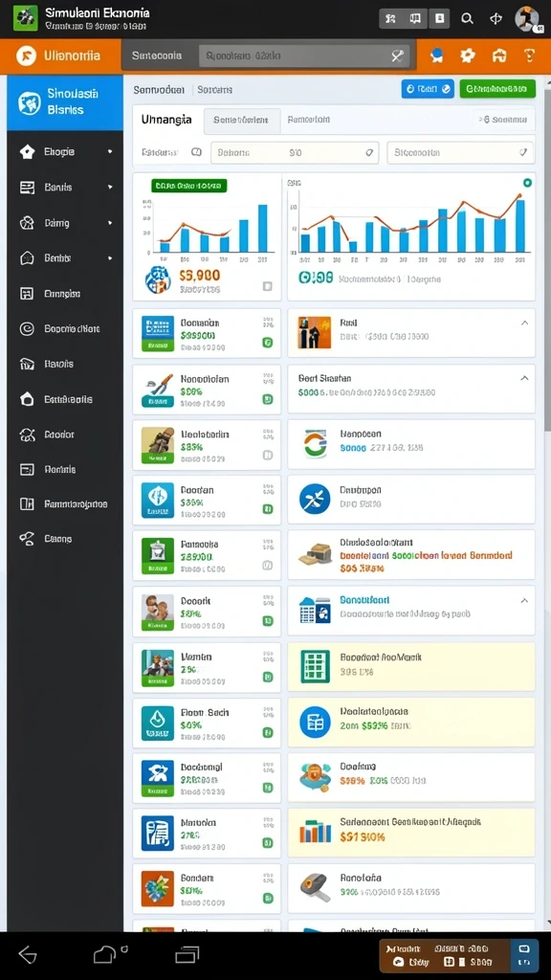Viewport: 551px width, 980px height.
Task: Click the blue button next to green button
Action: click(428, 89)
